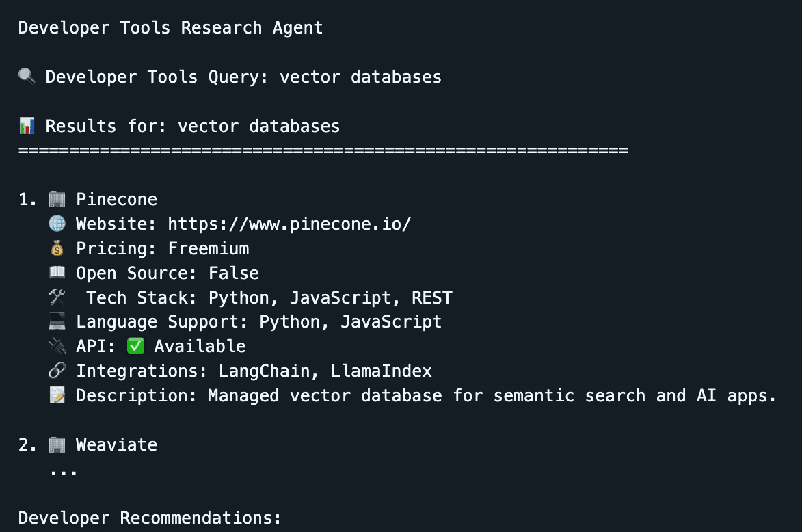Image resolution: width=802 pixels, height=532 pixels.
Task: Click the building icon next to Pinecone
Action: tap(57, 199)
